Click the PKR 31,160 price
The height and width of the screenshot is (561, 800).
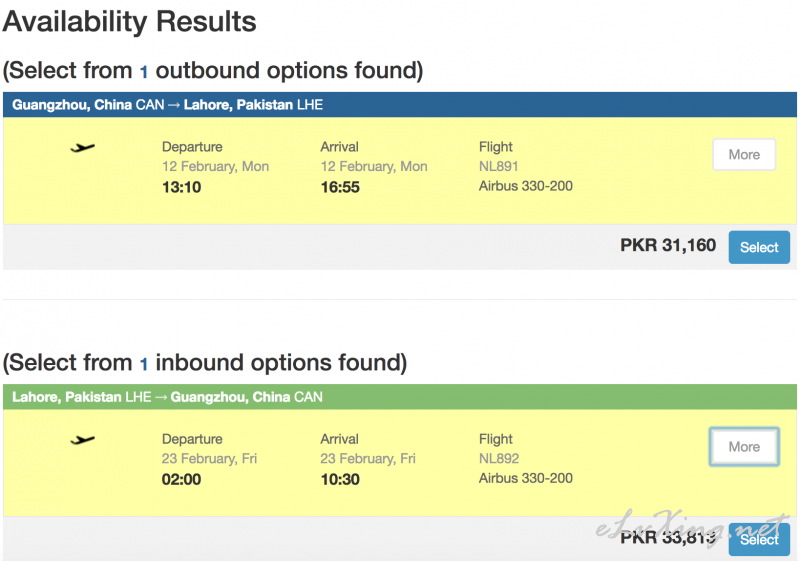click(x=668, y=245)
